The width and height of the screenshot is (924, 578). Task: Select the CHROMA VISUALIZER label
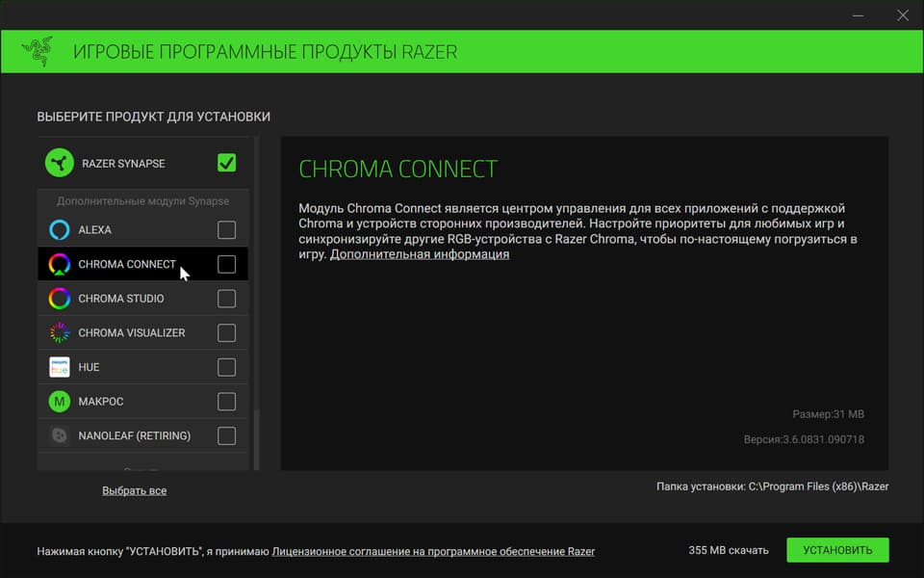[x=132, y=332]
